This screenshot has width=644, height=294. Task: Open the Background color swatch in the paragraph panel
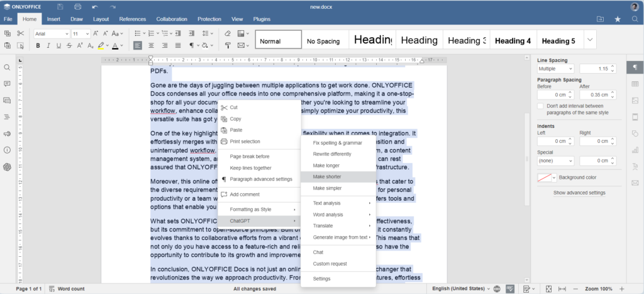[547, 178]
